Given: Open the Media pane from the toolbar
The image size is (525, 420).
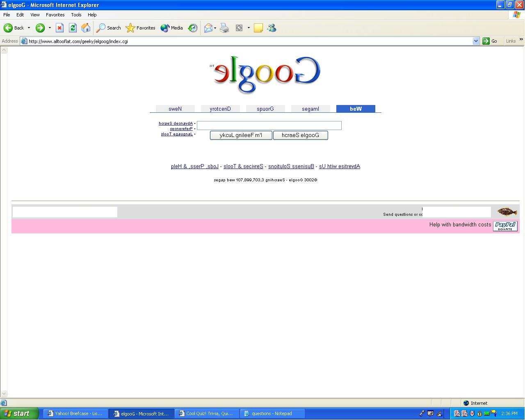Looking at the screenshot, I should (x=172, y=28).
